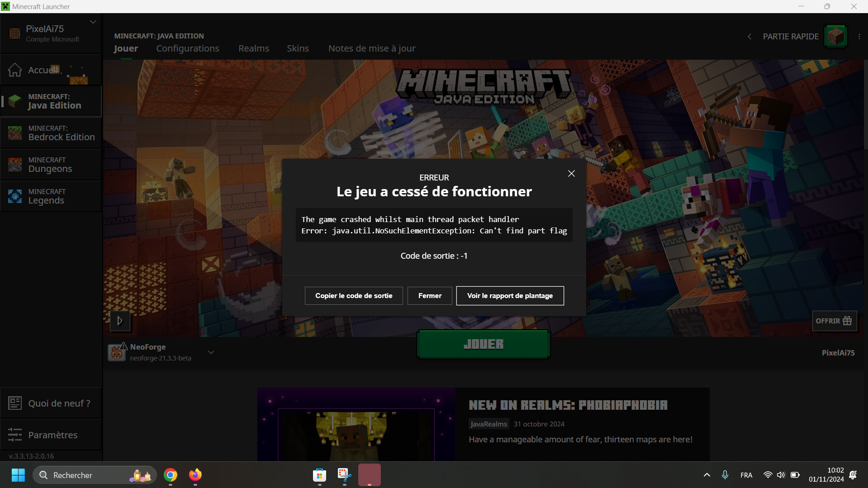Viewport: 868px width, 488px height.
Task: Open Quoi de neuf ? section
Action: tap(51, 403)
